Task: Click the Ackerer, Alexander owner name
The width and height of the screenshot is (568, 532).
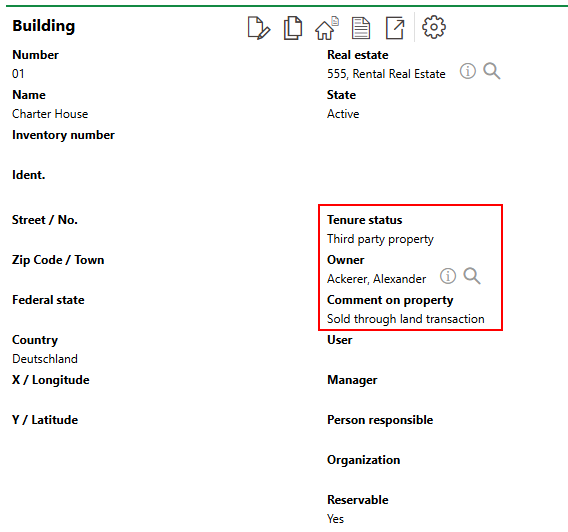Action: (x=376, y=279)
